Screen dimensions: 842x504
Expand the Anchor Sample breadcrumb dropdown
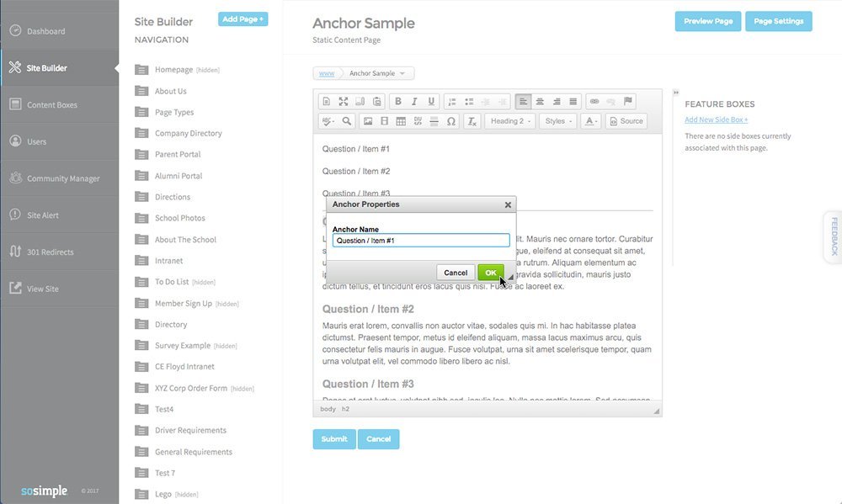(x=402, y=73)
